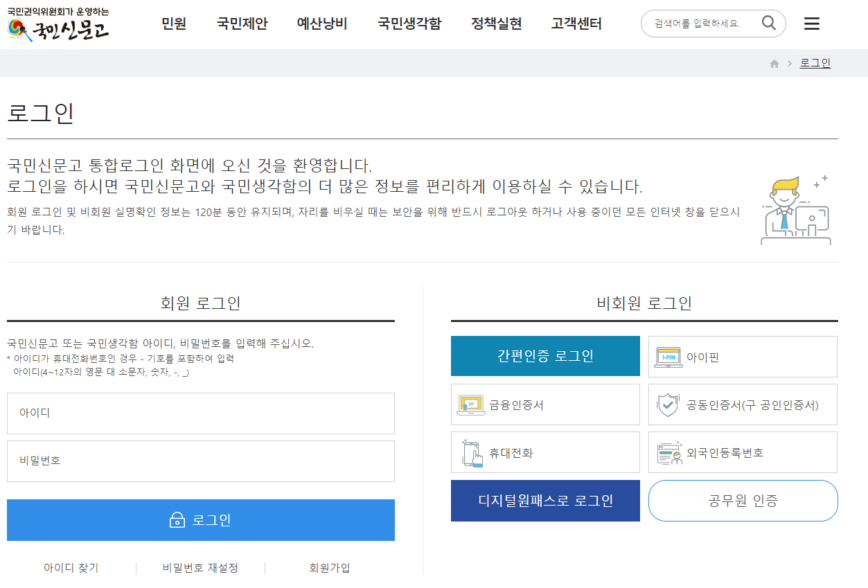Click the 로그인 breadcrumb link
868x588 pixels.
[815, 62]
